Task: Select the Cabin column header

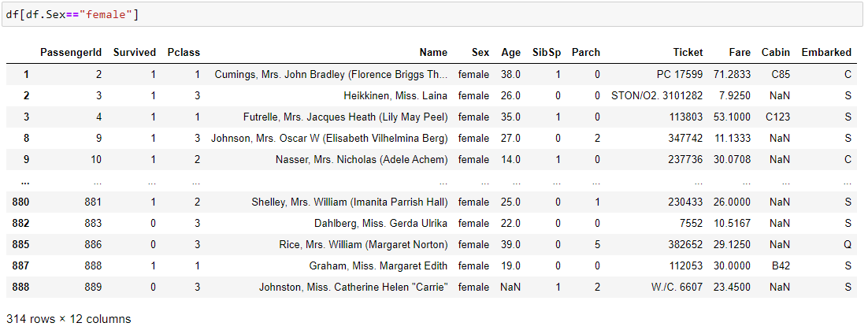Action: (x=776, y=53)
